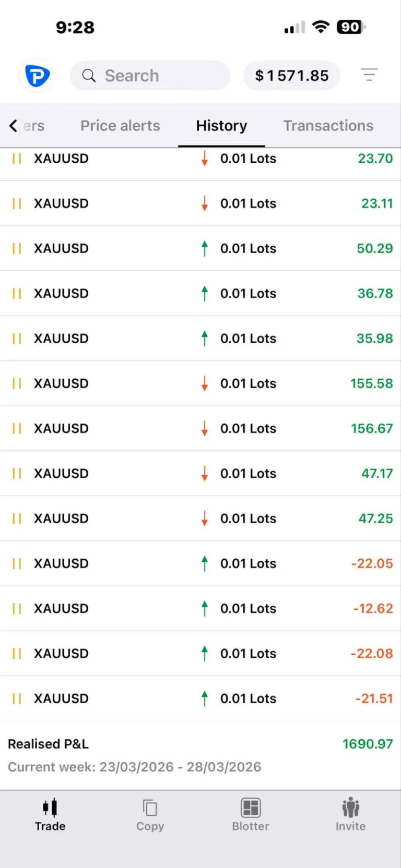Tap the search magnifier icon
401x868 pixels.
click(89, 76)
